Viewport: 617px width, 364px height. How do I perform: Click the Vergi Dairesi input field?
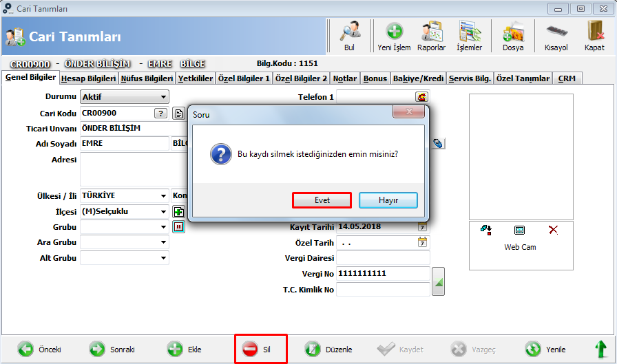[x=383, y=258]
